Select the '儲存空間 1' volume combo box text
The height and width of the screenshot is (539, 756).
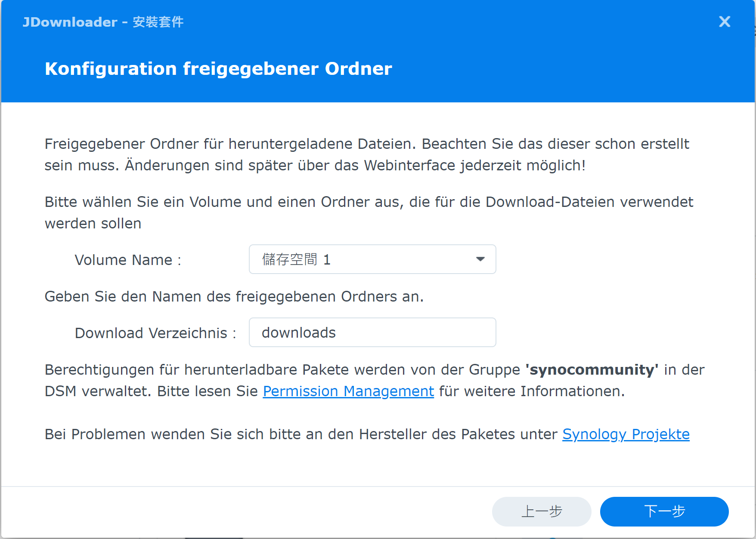296,259
